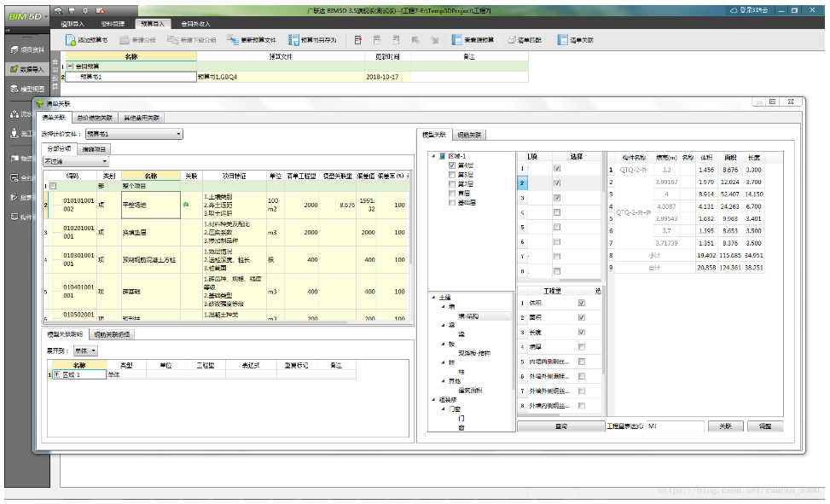The width and height of the screenshot is (830, 504).
Task: Click the third small icon after the toolbar separator
Action: [396, 40]
